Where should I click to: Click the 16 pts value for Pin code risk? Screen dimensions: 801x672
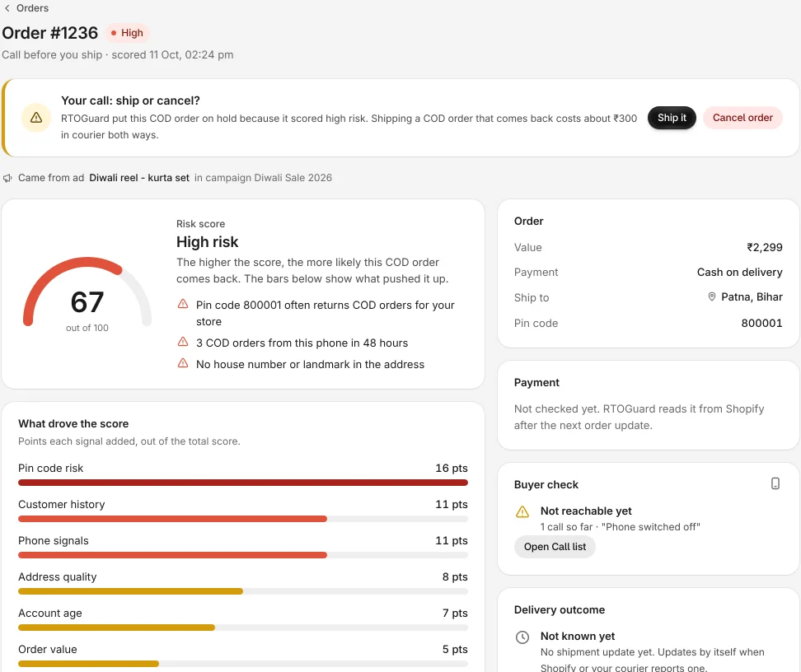452,469
